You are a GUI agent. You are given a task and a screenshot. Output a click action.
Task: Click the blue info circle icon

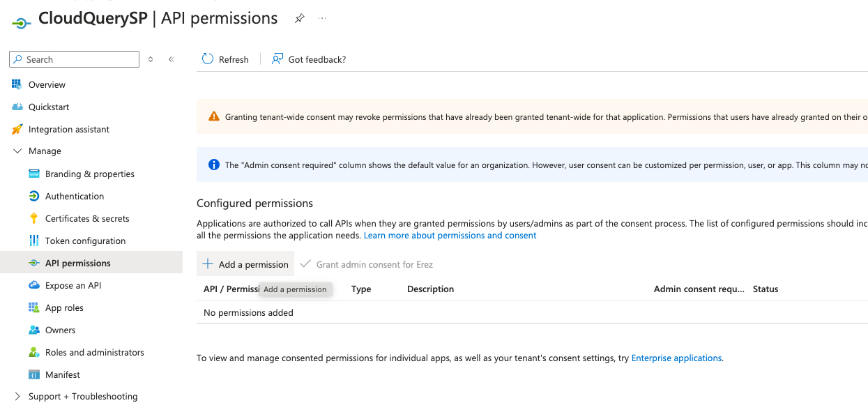point(214,165)
